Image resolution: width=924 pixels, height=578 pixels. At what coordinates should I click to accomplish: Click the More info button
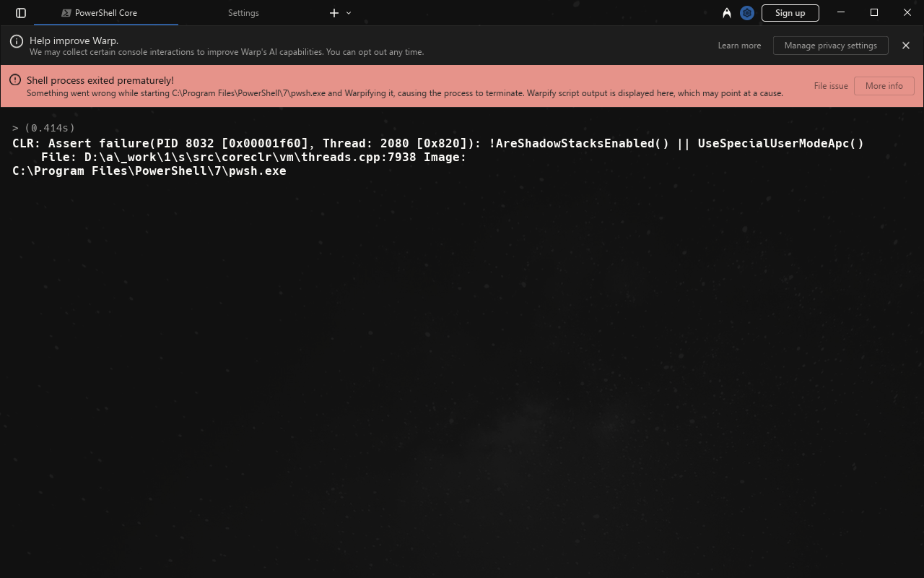pos(884,86)
